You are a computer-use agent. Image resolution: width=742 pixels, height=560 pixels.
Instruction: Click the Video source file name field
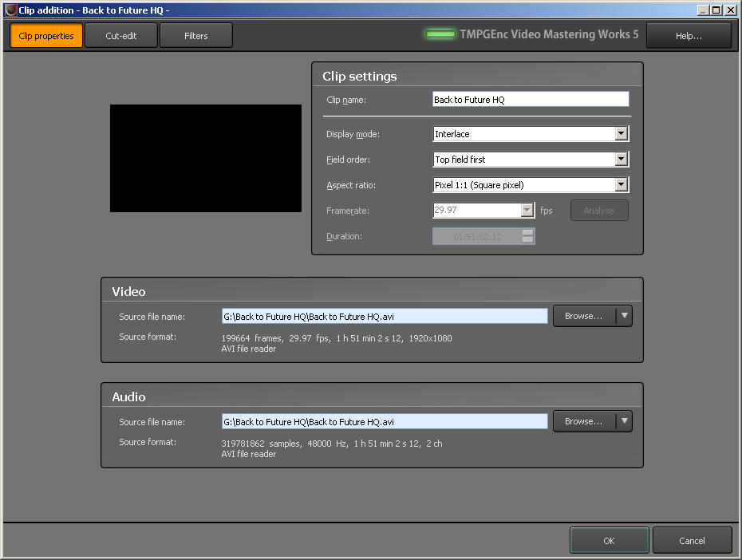click(385, 317)
